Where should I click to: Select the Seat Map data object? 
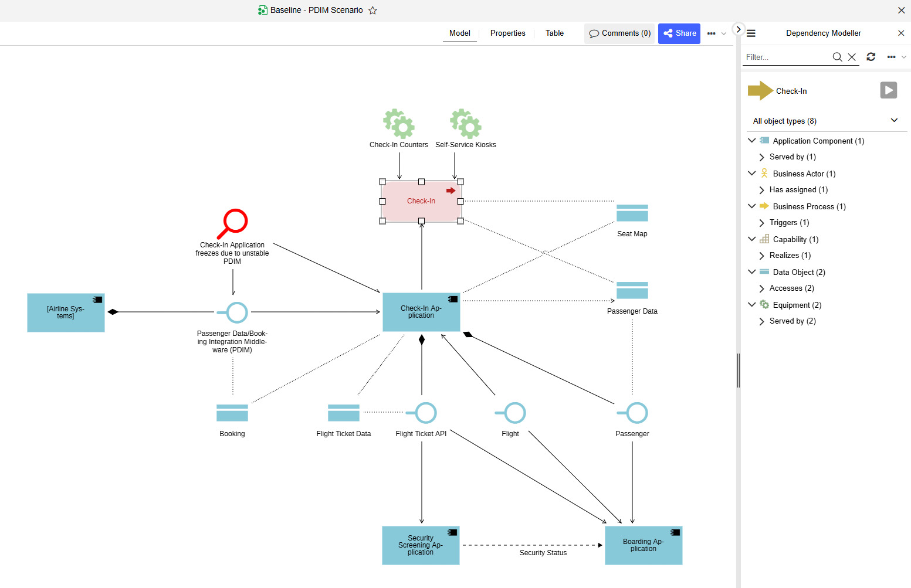[632, 213]
